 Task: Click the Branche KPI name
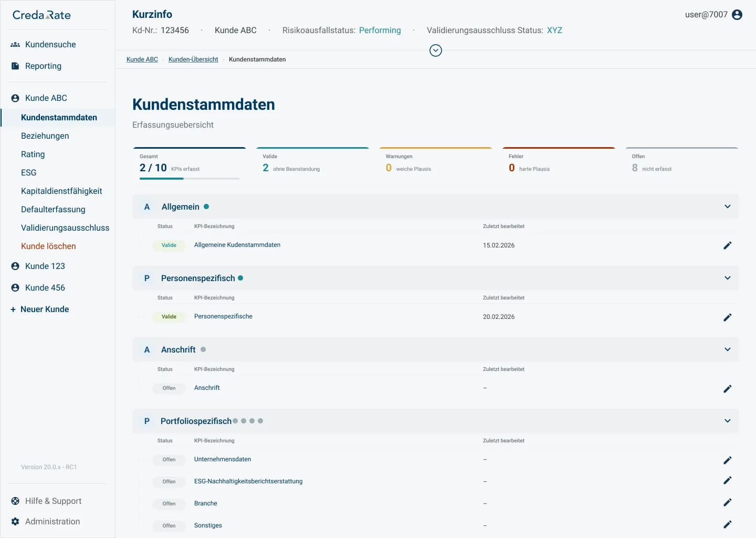206,503
